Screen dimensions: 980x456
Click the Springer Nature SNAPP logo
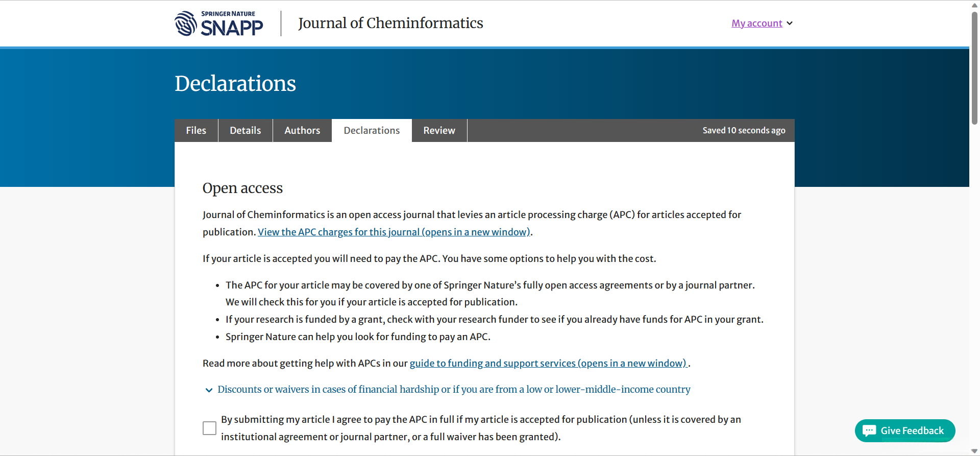pyautogui.click(x=218, y=23)
